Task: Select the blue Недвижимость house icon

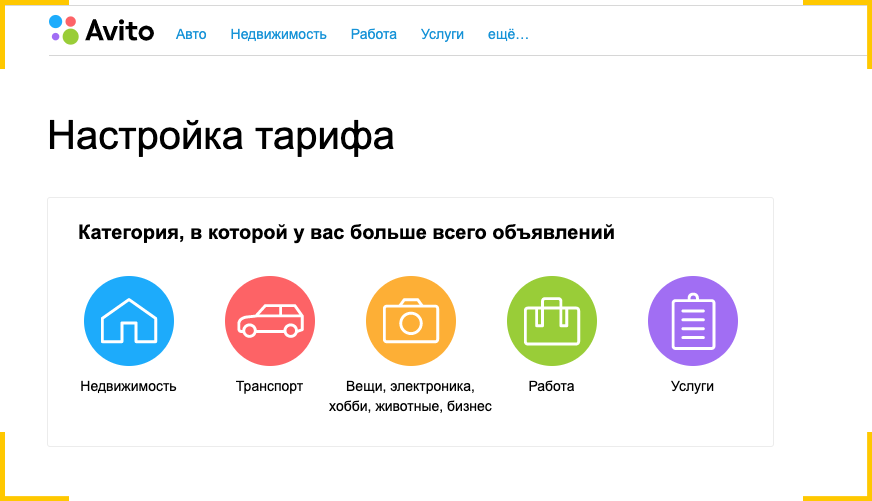Action: click(129, 321)
